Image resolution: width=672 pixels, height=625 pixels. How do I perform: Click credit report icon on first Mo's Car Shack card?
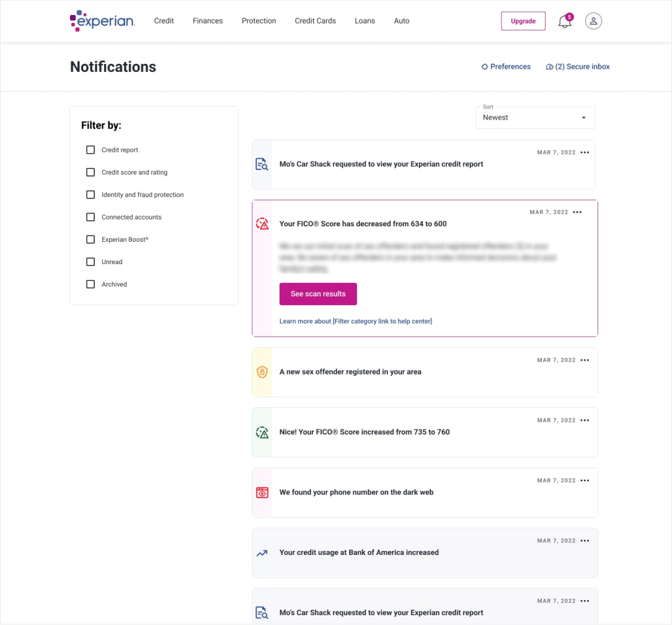click(262, 164)
